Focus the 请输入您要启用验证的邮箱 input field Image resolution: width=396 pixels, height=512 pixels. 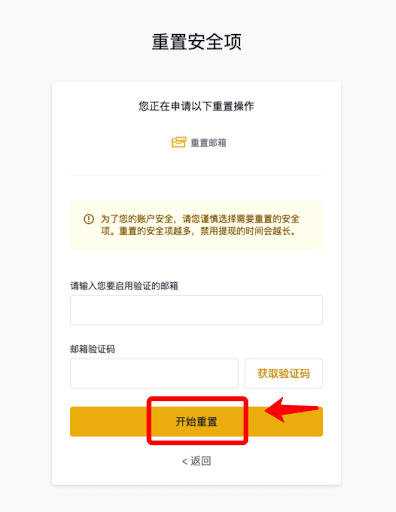(196, 310)
